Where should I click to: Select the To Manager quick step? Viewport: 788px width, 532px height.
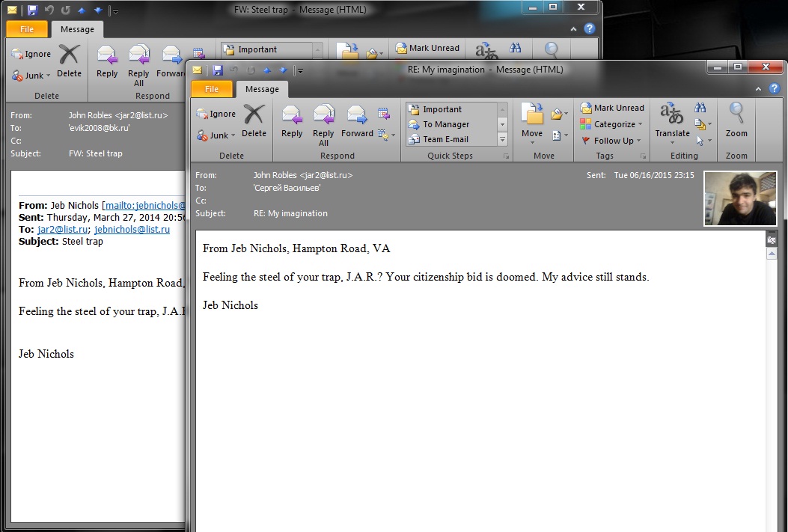click(x=446, y=124)
